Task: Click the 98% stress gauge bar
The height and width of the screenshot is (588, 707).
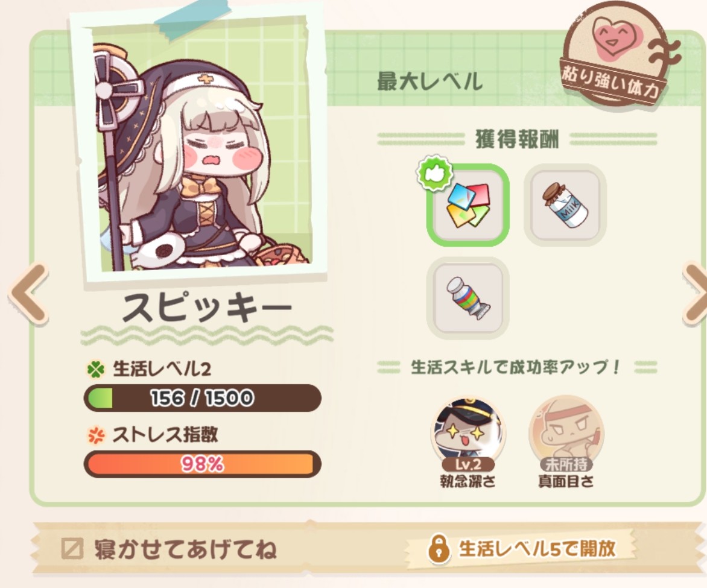Action: click(x=203, y=464)
